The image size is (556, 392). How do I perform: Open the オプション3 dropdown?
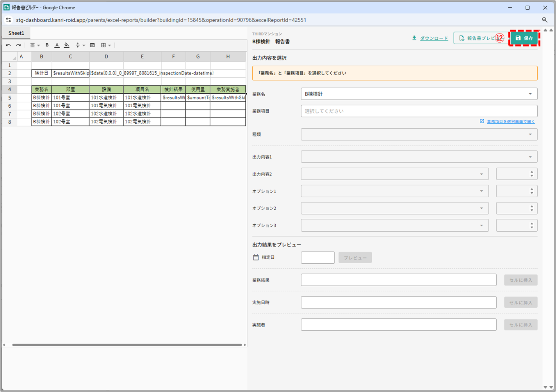coord(395,225)
